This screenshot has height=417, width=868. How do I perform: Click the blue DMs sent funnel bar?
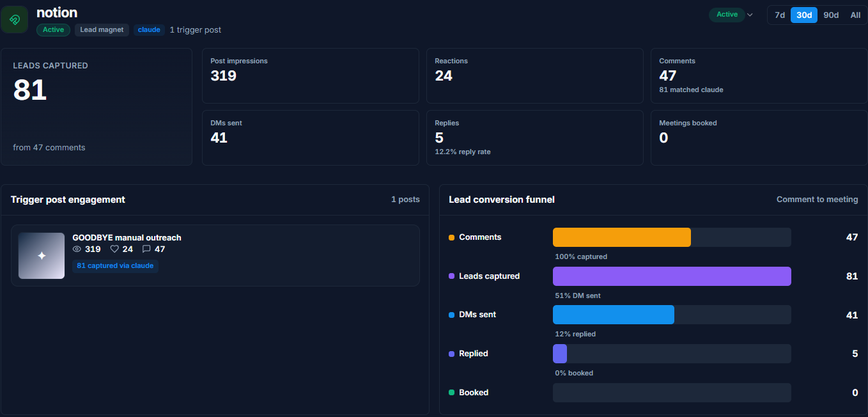tap(614, 315)
